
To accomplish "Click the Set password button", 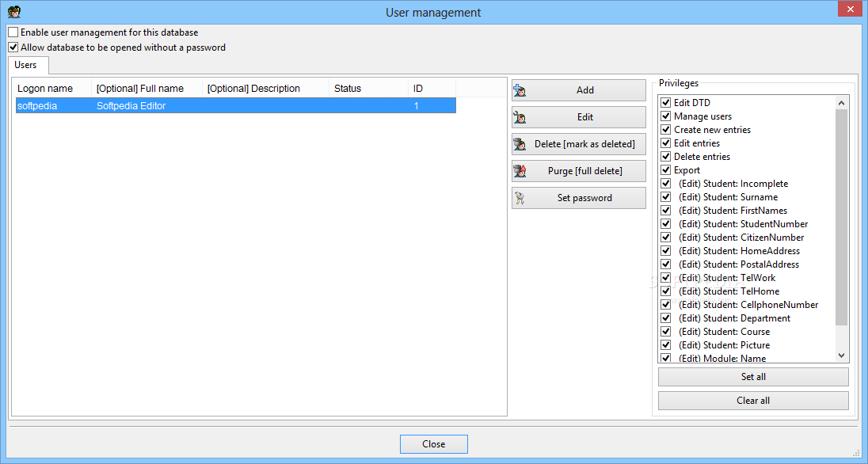I will point(578,198).
